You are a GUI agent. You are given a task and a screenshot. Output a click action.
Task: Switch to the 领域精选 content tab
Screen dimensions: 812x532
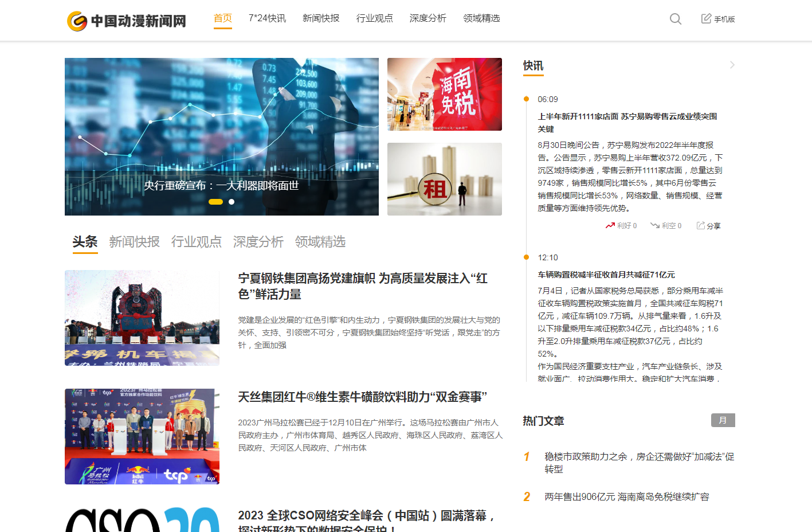tap(320, 242)
